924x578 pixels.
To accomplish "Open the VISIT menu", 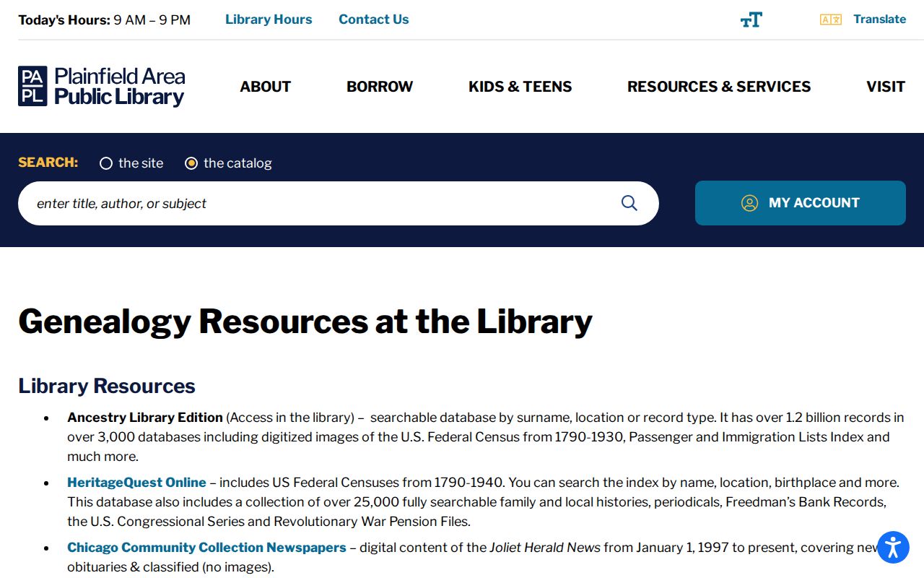I will tap(886, 87).
